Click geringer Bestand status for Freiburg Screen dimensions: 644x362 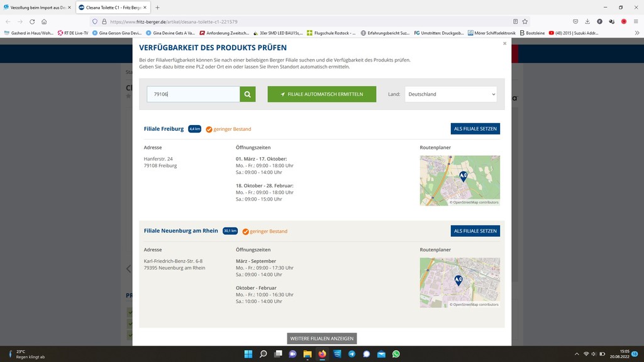click(228, 129)
